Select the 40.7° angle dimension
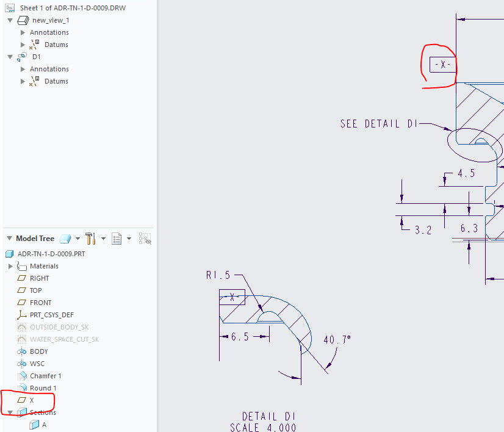The height and width of the screenshot is (432, 504). (x=337, y=340)
